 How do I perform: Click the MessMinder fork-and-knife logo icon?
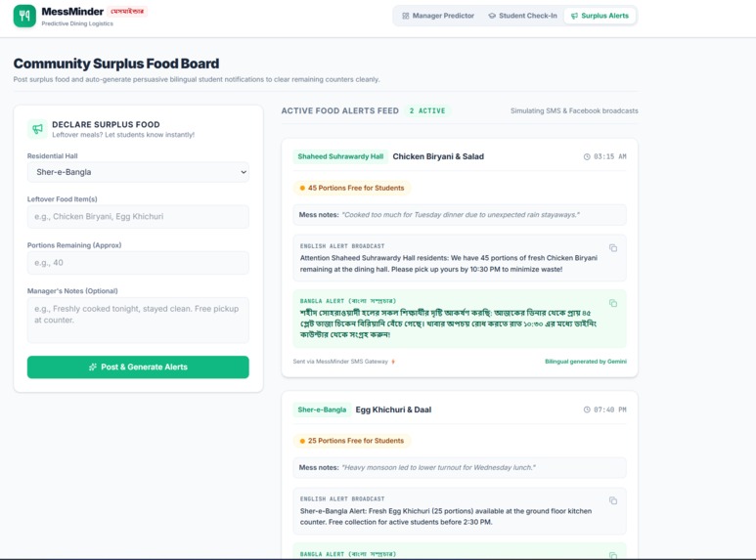coord(24,16)
